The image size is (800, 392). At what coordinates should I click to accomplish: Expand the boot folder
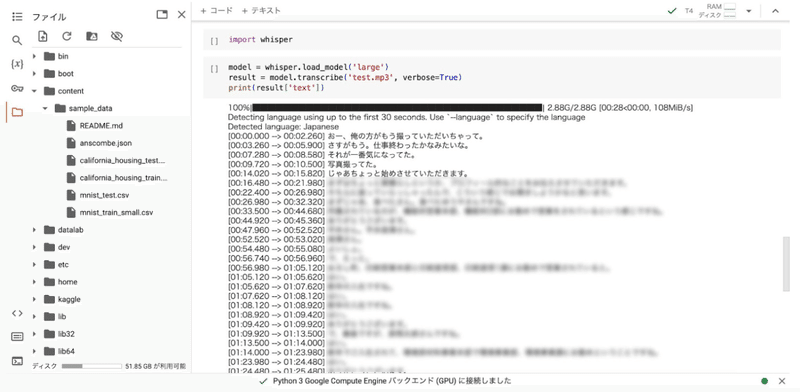pyautogui.click(x=35, y=74)
